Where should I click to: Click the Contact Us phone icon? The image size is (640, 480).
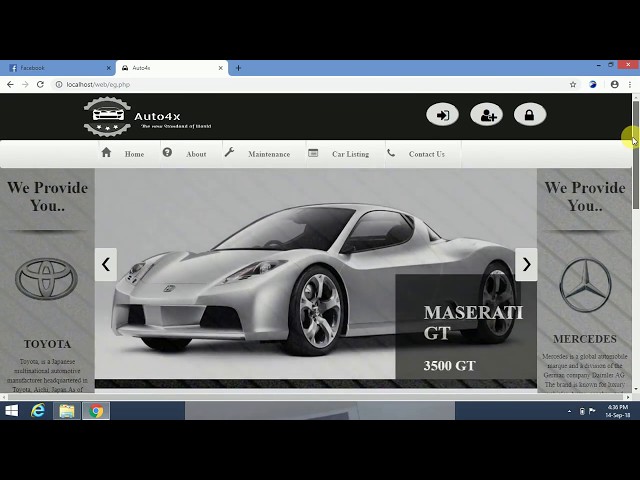coord(391,153)
